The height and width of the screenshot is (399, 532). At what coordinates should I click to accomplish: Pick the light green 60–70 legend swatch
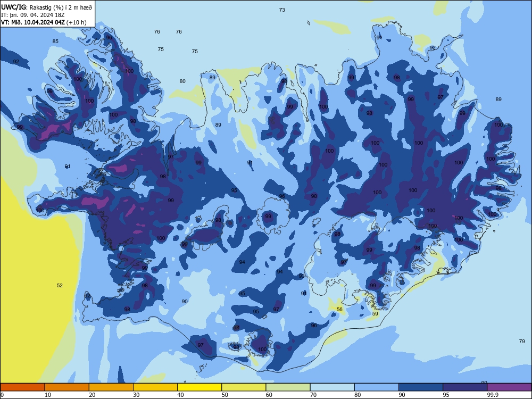coord(288,387)
